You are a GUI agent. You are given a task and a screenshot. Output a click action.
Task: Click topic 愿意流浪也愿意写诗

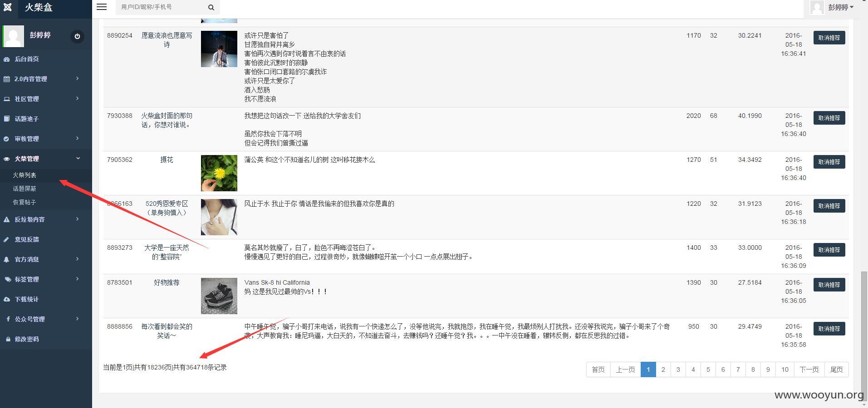(167, 40)
